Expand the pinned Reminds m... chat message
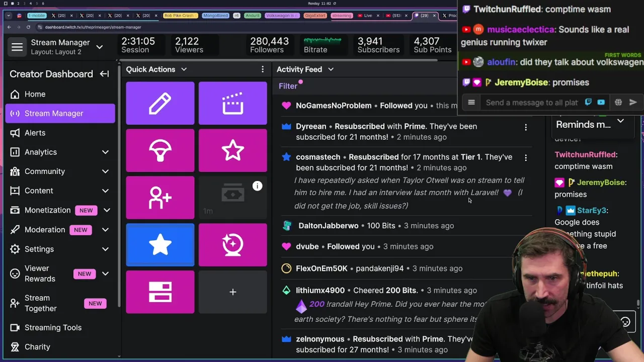 (x=620, y=121)
